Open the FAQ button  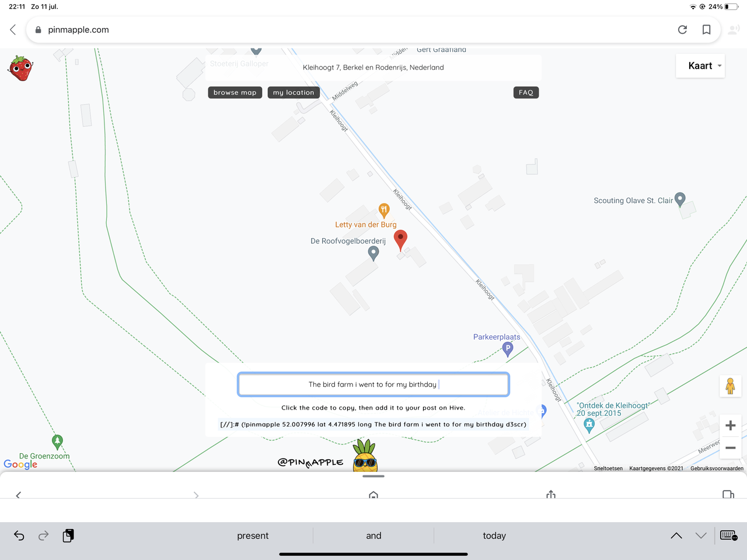click(x=526, y=92)
